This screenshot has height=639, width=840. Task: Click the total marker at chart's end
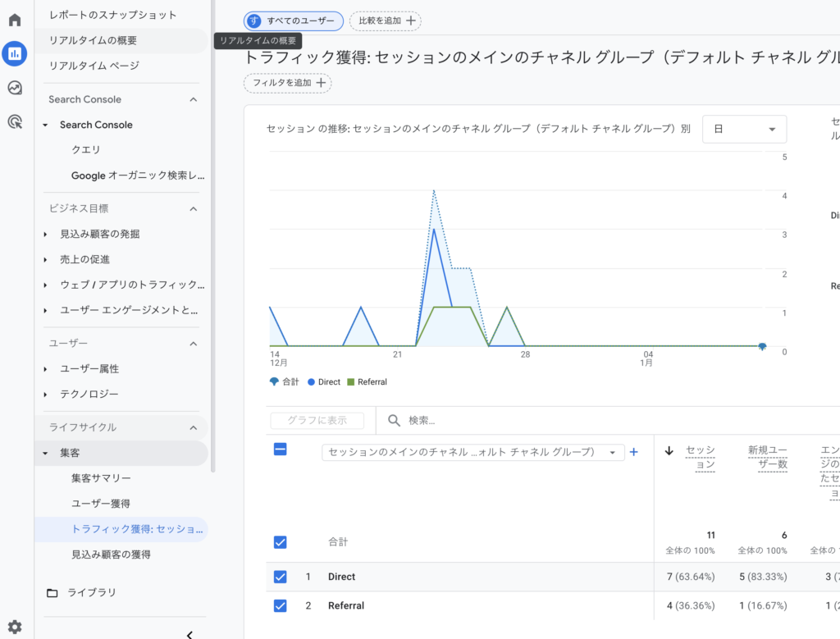tap(762, 346)
